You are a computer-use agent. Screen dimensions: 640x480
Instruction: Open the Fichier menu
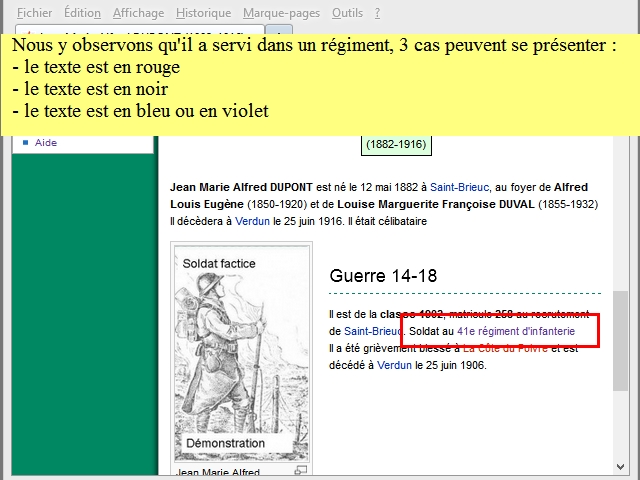point(34,13)
